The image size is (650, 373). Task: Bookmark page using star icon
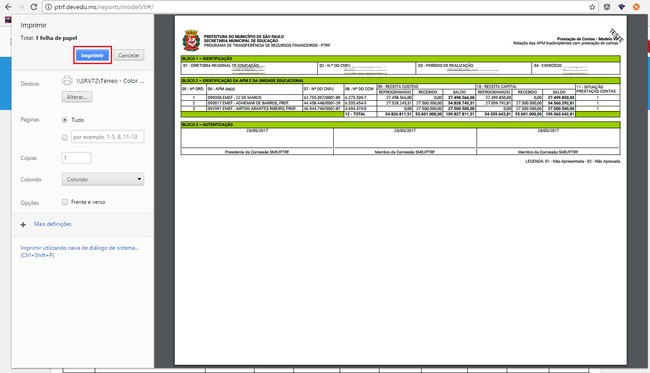592,7
